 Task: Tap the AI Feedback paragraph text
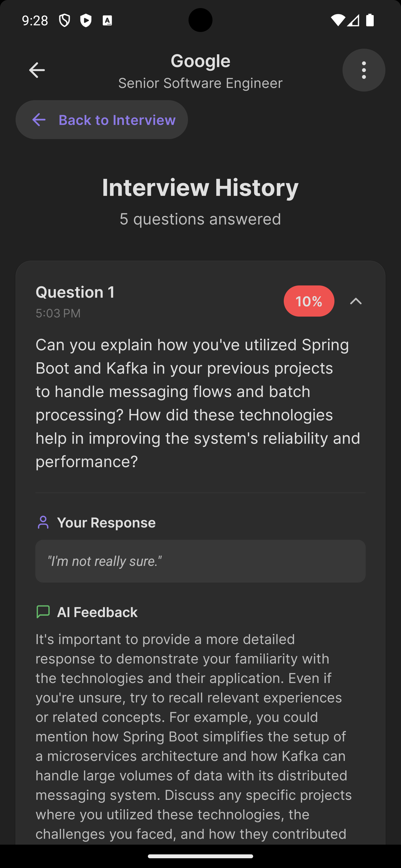pyautogui.click(x=194, y=736)
